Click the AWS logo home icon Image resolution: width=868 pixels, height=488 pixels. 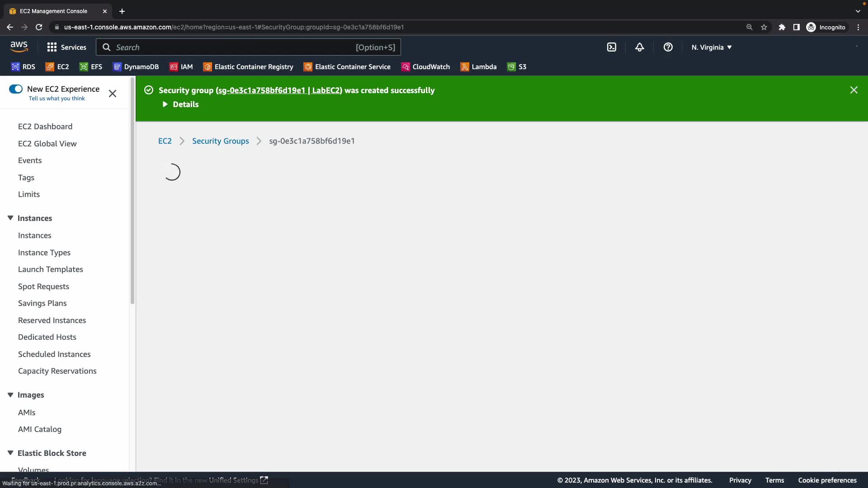pos(19,47)
